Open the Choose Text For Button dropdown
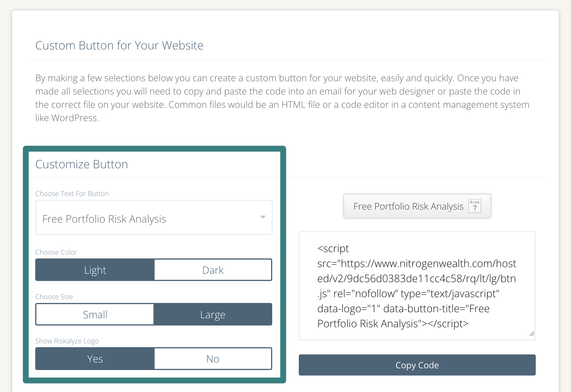The image size is (571, 392). (x=154, y=217)
